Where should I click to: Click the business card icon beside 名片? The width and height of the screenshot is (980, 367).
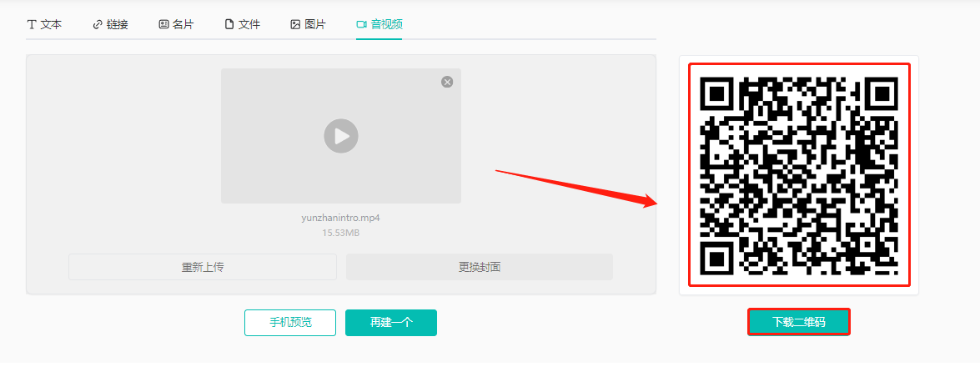click(163, 25)
